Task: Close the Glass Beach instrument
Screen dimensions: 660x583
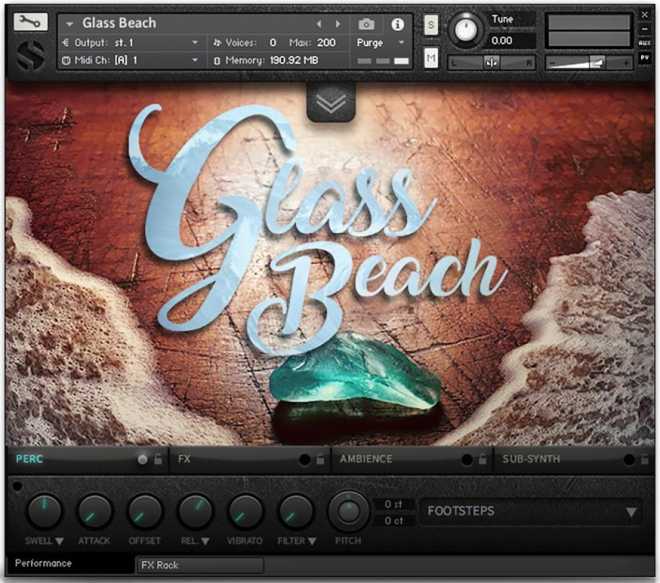Action: [644, 15]
